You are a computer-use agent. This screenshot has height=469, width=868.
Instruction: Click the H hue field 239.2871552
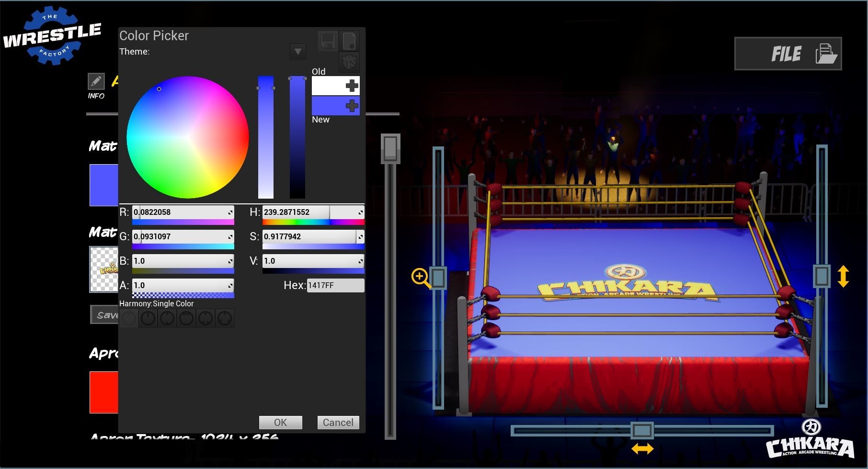(x=313, y=212)
